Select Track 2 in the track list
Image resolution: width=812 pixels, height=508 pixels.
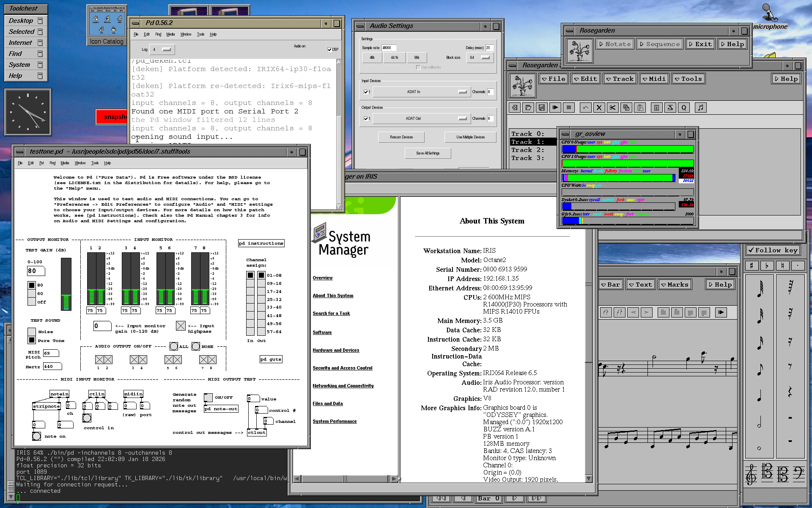click(x=527, y=150)
